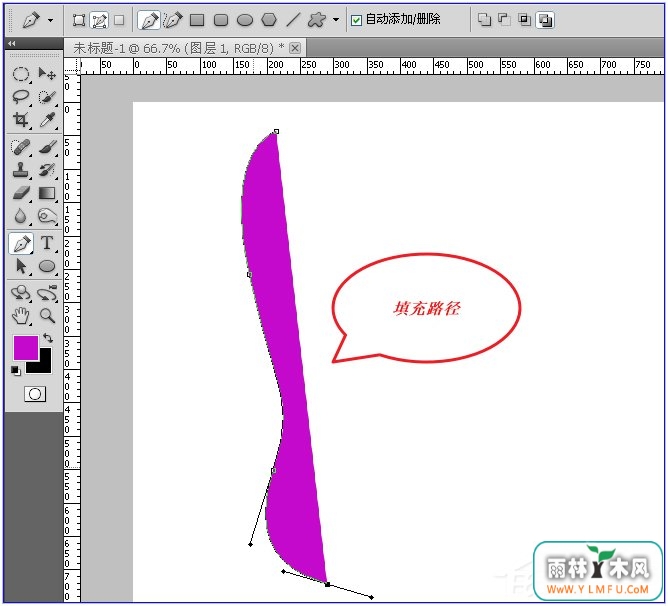Image resolution: width=668 pixels, height=606 pixels.
Task: Select Add to path area mode
Action: 484,20
